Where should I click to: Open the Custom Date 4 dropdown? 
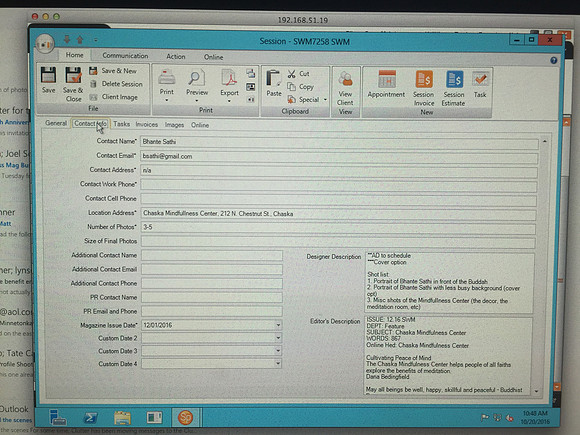click(x=278, y=364)
